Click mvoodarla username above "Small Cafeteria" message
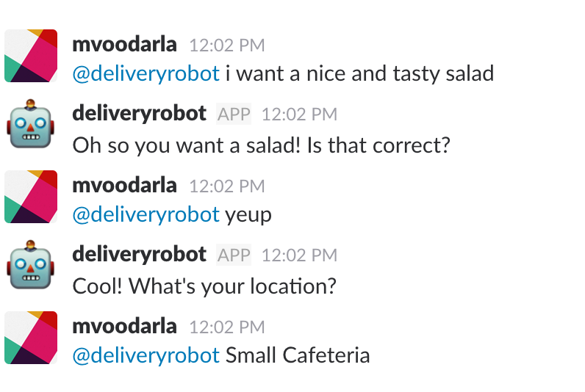585x392 pixels. coord(125,326)
